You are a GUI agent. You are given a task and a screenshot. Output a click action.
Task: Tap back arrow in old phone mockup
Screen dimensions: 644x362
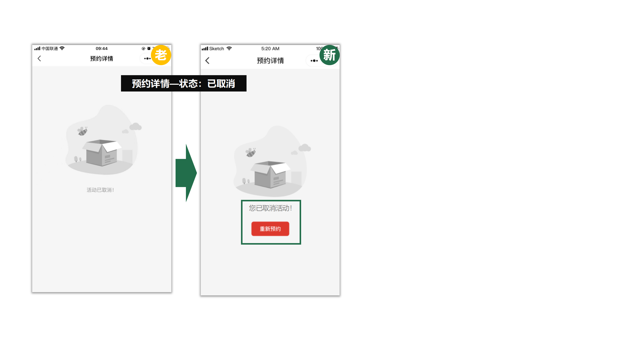coord(39,59)
